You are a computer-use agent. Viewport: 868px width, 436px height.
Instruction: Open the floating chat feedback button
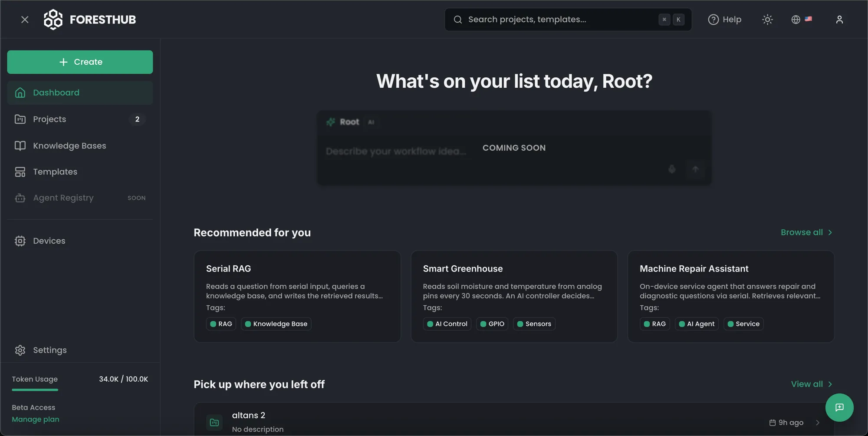(x=839, y=407)
